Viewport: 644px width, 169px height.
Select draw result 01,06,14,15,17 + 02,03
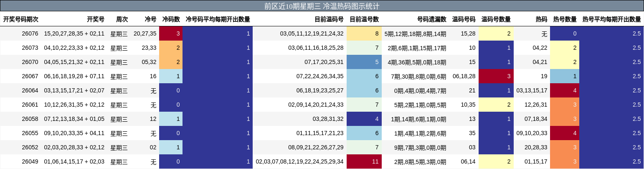click(x=74, y=161)
